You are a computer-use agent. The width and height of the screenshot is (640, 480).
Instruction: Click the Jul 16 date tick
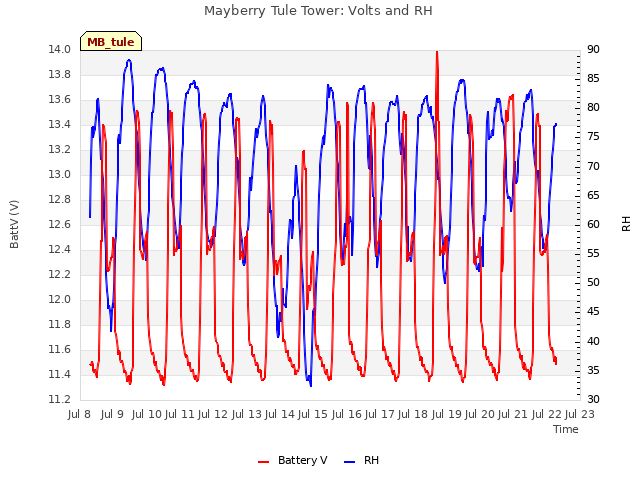point(347,415)
